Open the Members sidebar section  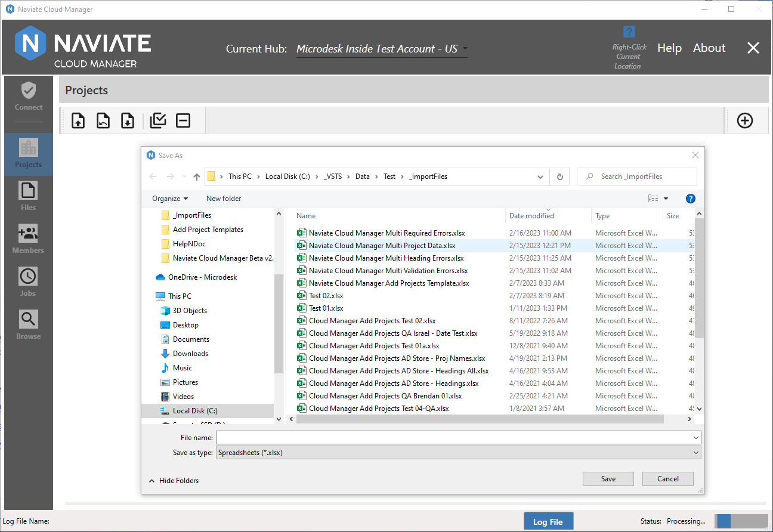click(x=29, y=240)
